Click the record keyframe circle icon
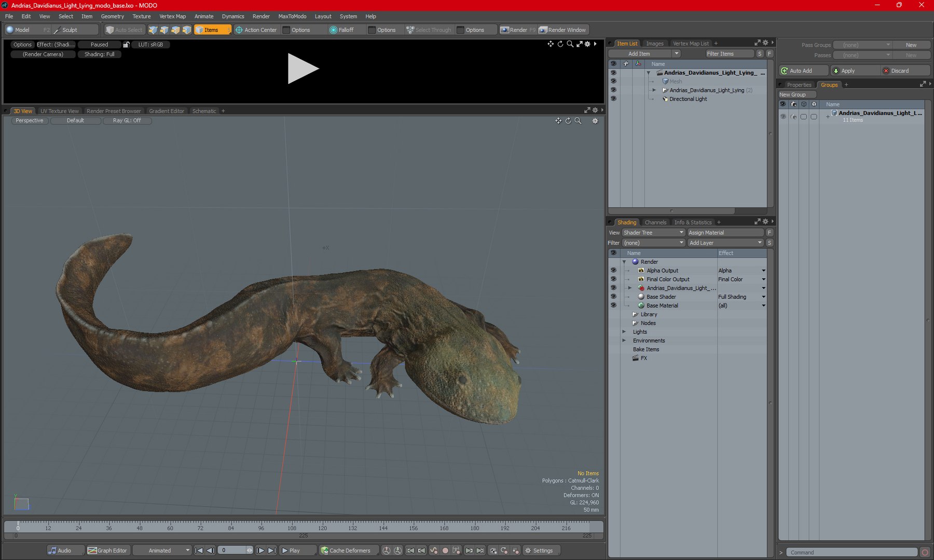Screen dimensions: 934x560 (x=445, y=551)
